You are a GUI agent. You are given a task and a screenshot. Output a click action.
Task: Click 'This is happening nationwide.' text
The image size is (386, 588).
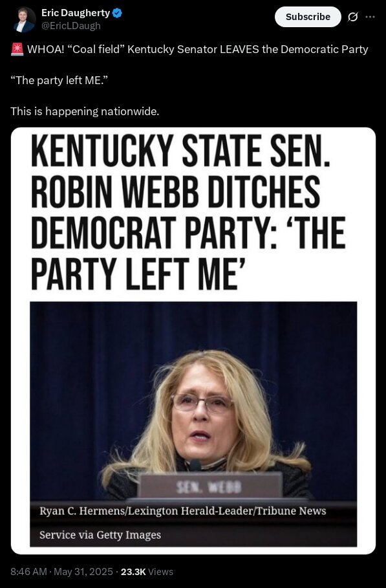85,111
